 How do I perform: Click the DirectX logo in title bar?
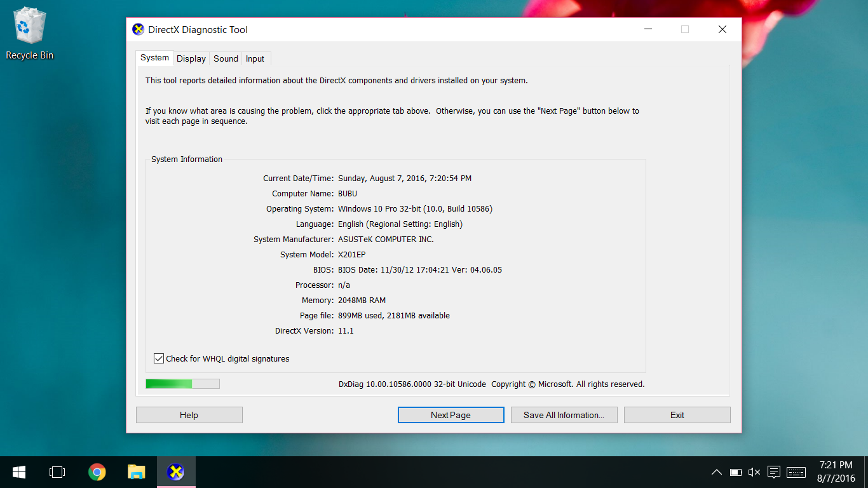(x=138, y=29)
